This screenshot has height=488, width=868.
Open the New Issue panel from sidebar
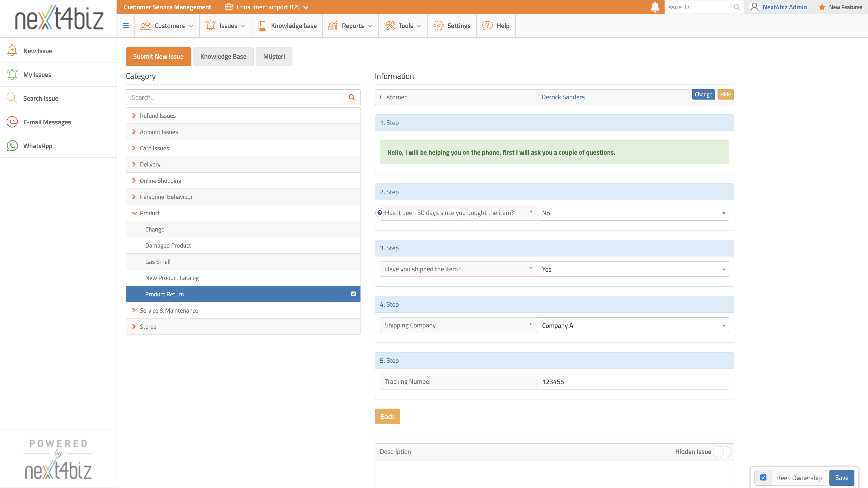[37, 51]
